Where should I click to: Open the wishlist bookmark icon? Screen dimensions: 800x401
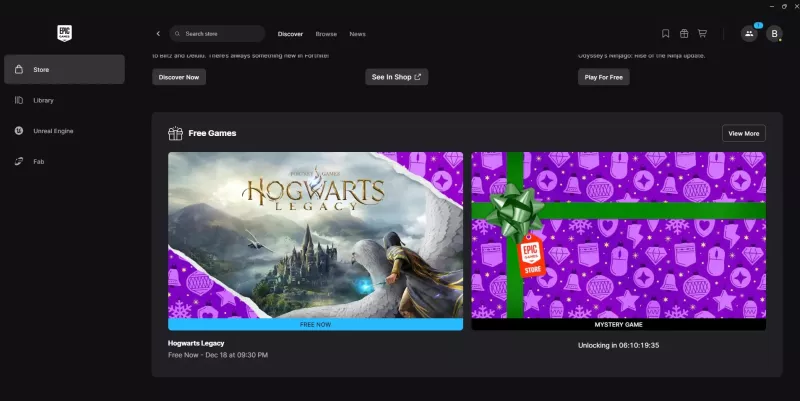665,34
